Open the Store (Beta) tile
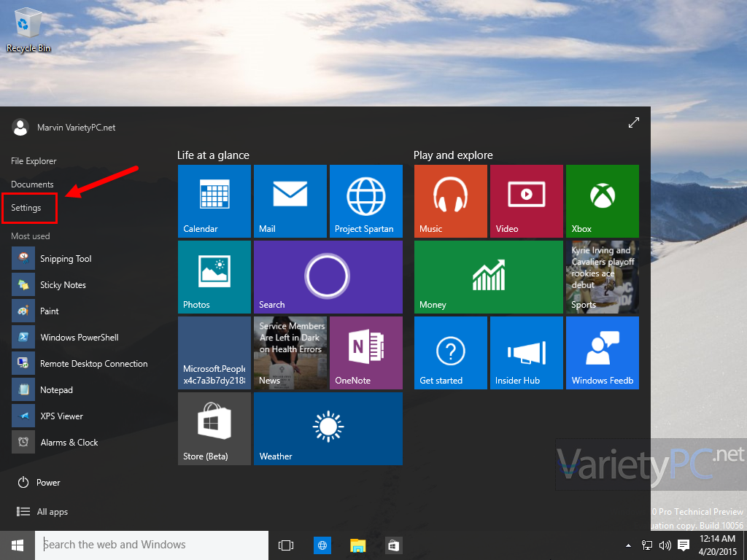Screen dimensions: 747x560 click(214, 429)
